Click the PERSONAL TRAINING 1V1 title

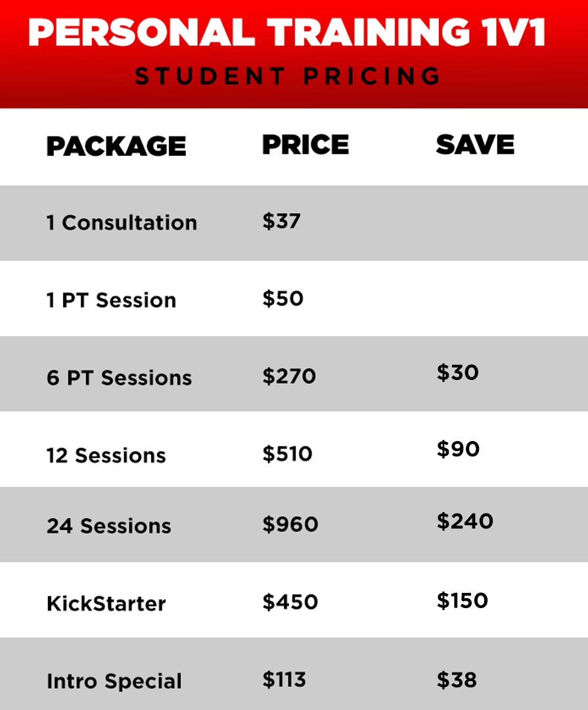(x=287, y=32)
